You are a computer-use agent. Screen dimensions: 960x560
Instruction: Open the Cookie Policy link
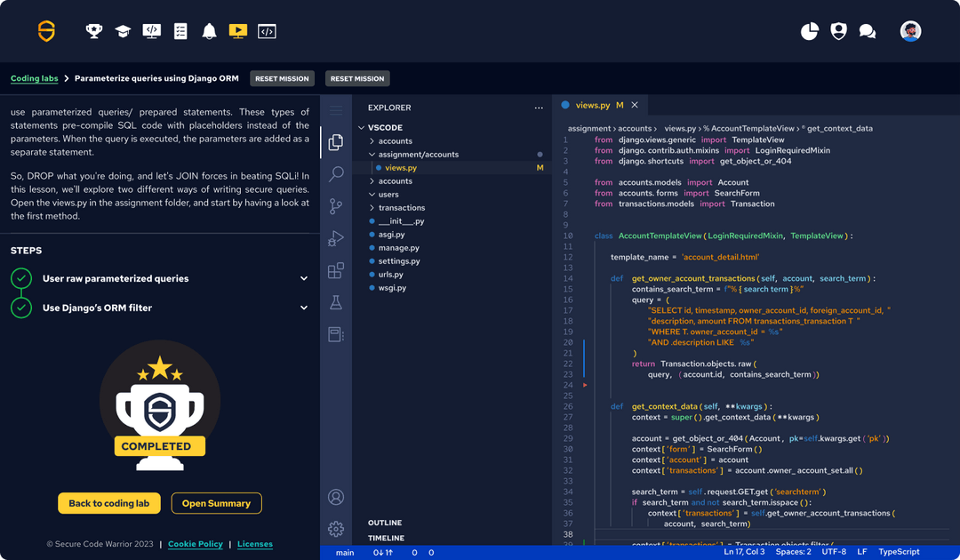[x=195, y=544]
